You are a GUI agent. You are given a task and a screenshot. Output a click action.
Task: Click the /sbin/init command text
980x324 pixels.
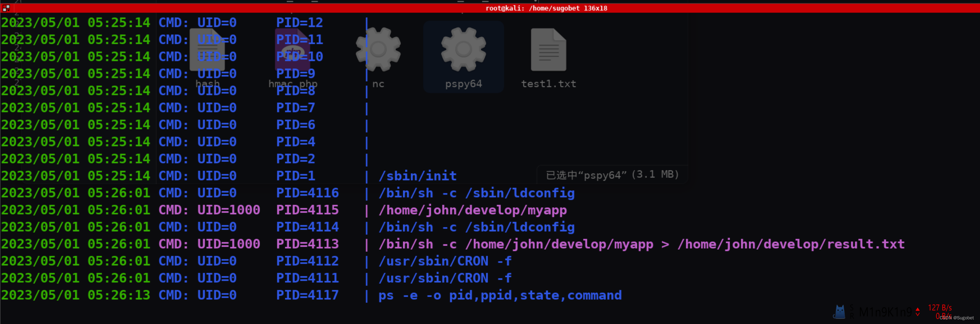click(417, 176)
